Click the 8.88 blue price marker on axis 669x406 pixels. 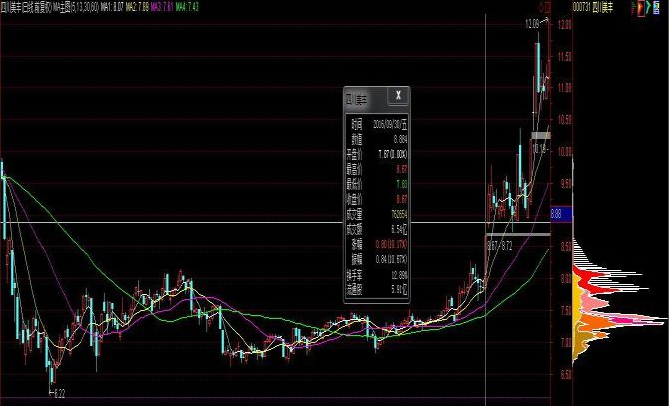coord(561,214)
